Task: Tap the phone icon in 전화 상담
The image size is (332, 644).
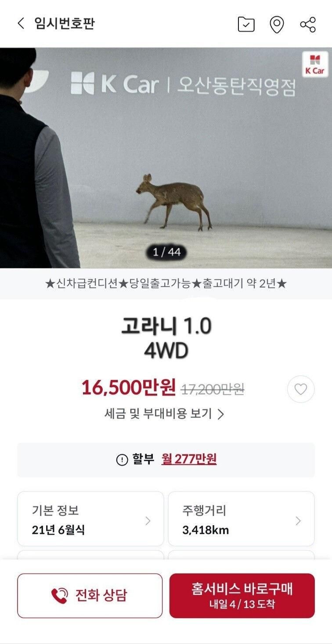Action: [60, 595]
